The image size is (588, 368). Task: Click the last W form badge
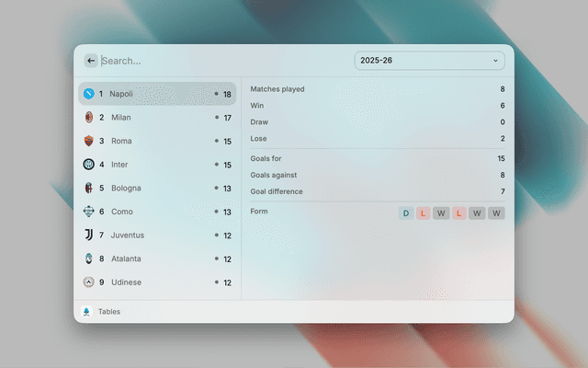496,213
